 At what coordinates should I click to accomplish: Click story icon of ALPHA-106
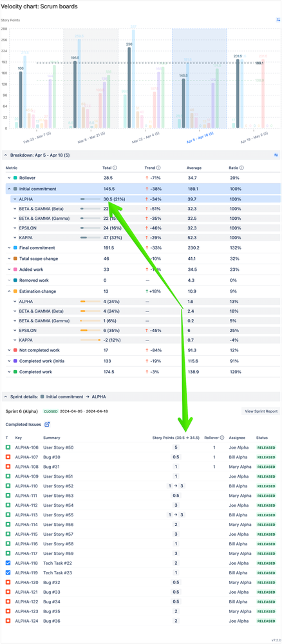tap(8, 447)
